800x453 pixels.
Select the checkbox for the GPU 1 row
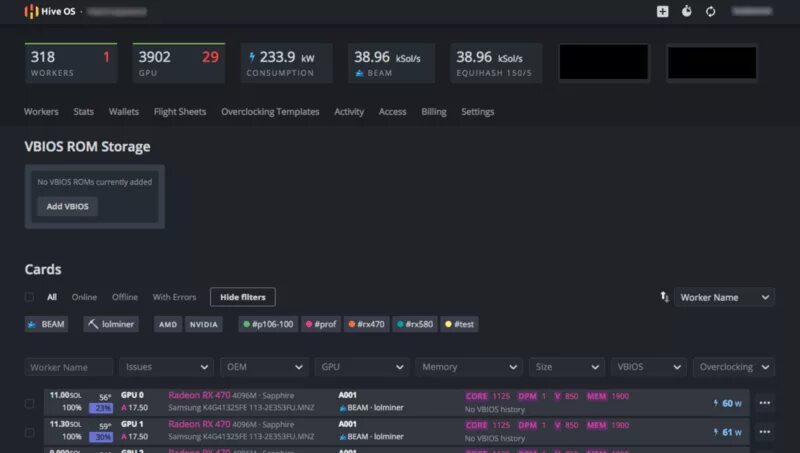(30, 433)
